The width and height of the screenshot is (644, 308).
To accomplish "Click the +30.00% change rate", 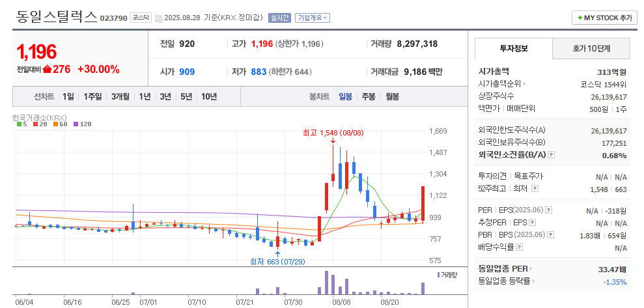I will coord(98,70).
